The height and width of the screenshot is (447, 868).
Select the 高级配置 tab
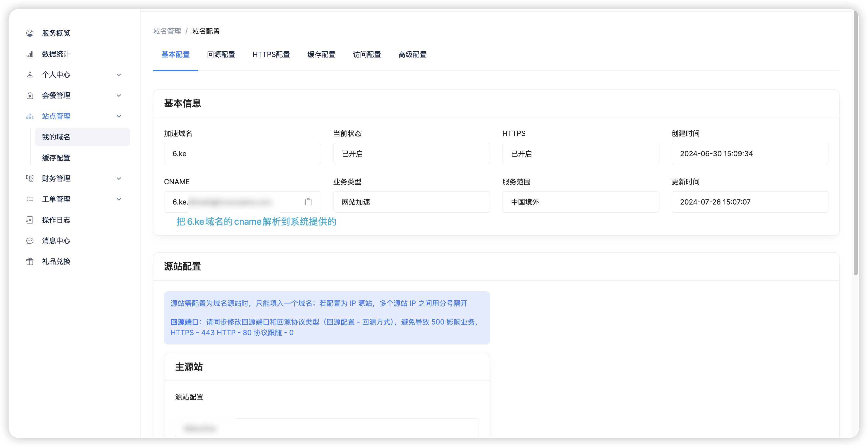point(412,55)
